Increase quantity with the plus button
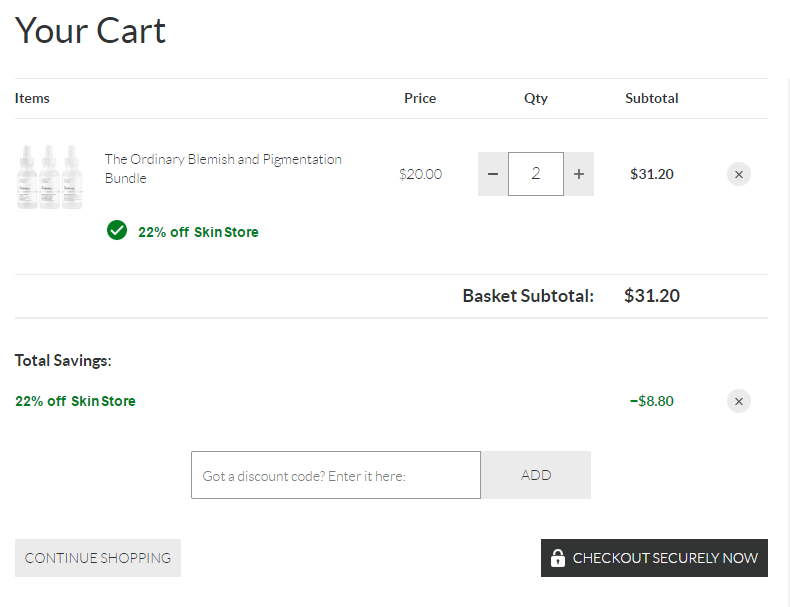This screenshot has height=607, width=790. tap(579, 174)
